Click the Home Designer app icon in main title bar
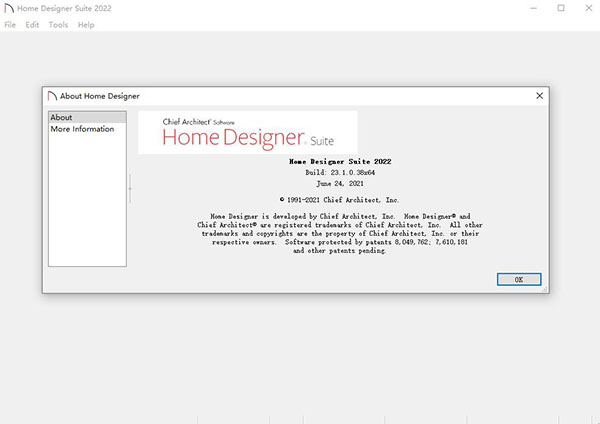Viewport: 600px width, 424px height. click(x=10, y=8)
